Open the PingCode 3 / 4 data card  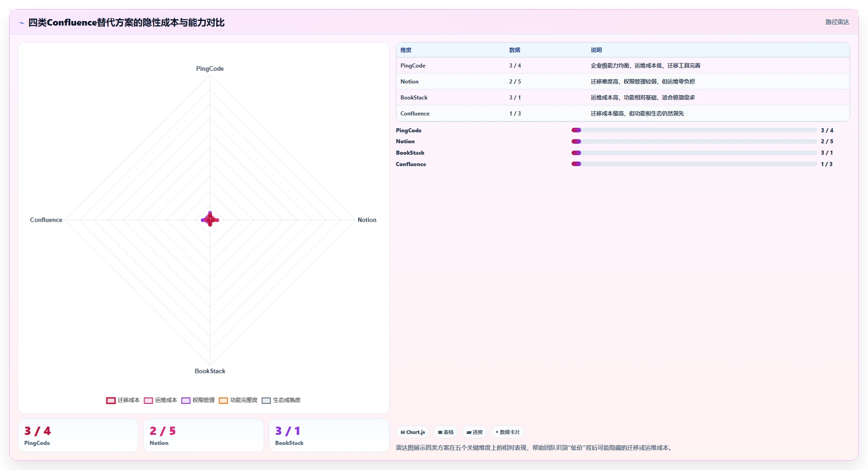tap(78, 435)
